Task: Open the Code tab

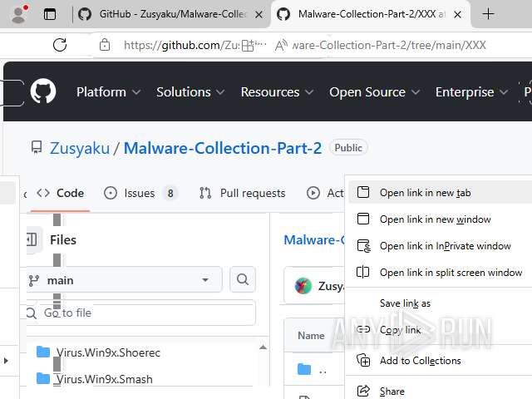Action: (60, 193)
